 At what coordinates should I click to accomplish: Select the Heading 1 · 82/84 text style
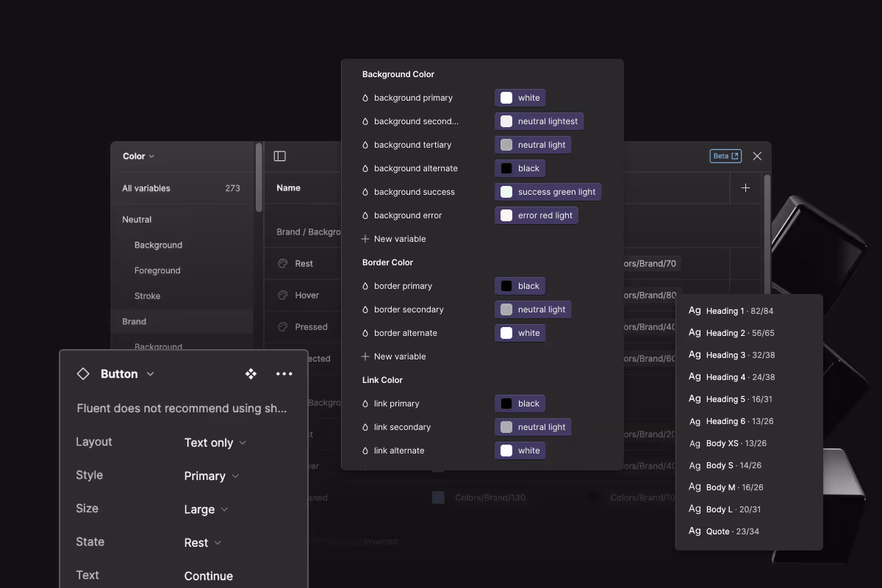(731, 311)
